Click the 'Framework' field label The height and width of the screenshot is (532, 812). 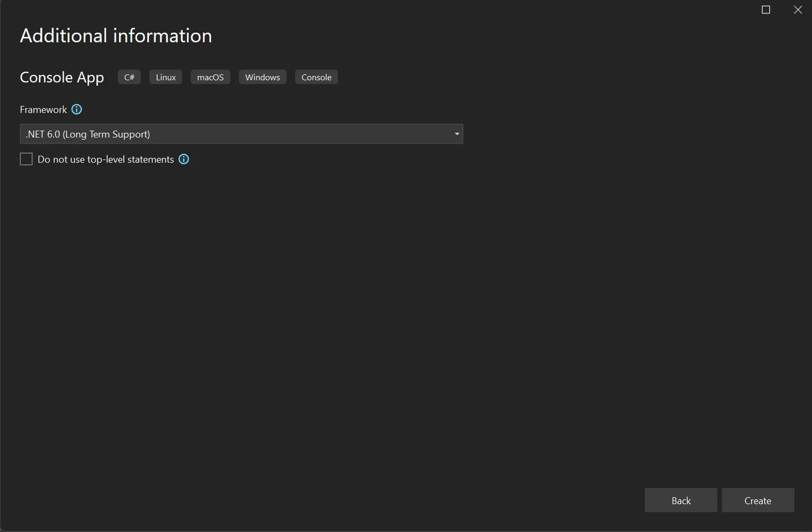pos(43,110)
